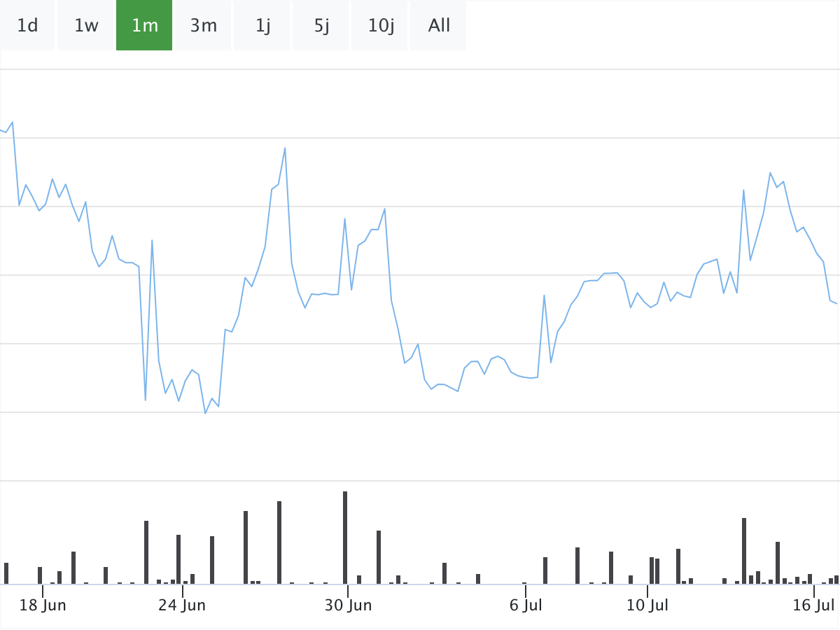Click the 6 Jul axis label
Screen dimensions: 840x630
526,605
